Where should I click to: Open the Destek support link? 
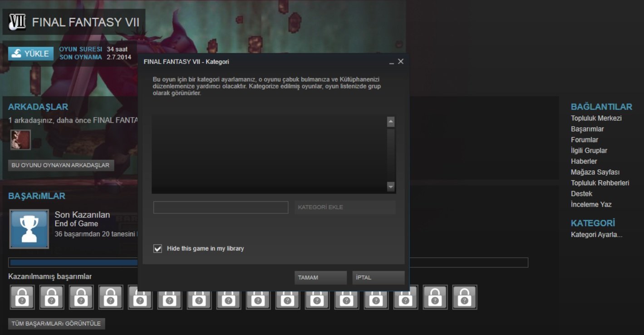pos(581,194)
